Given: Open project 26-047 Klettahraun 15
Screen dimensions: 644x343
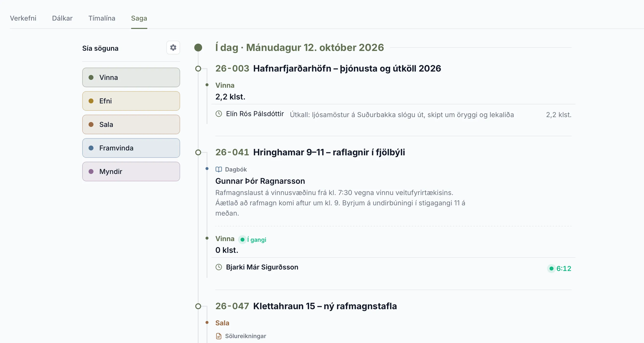Looking at the screenshot, I should tap(306, 306).
